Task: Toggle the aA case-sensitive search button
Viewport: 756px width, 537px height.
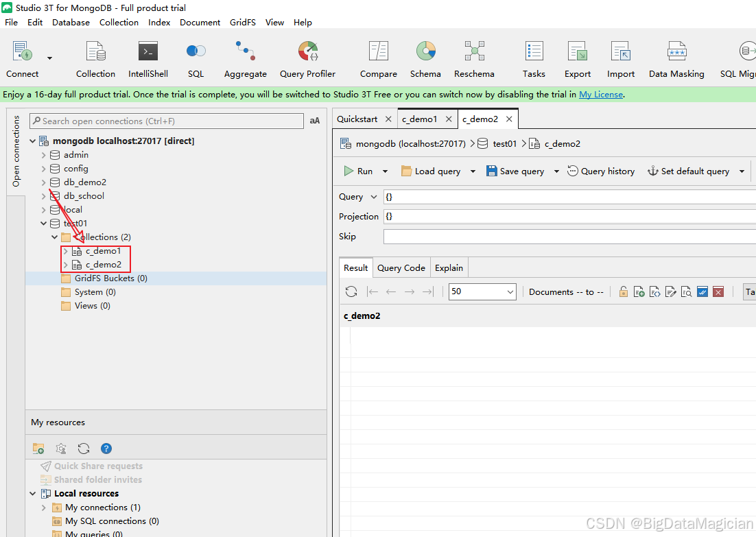Action: coord(315,121)
